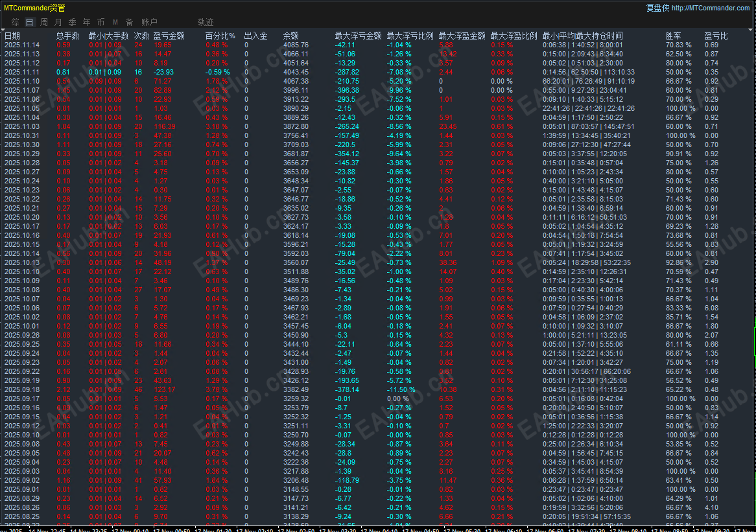756x532 pixels.
Task: Switch to the 账户 account tab
Action: pyautogui.click(x=150, y=22)
